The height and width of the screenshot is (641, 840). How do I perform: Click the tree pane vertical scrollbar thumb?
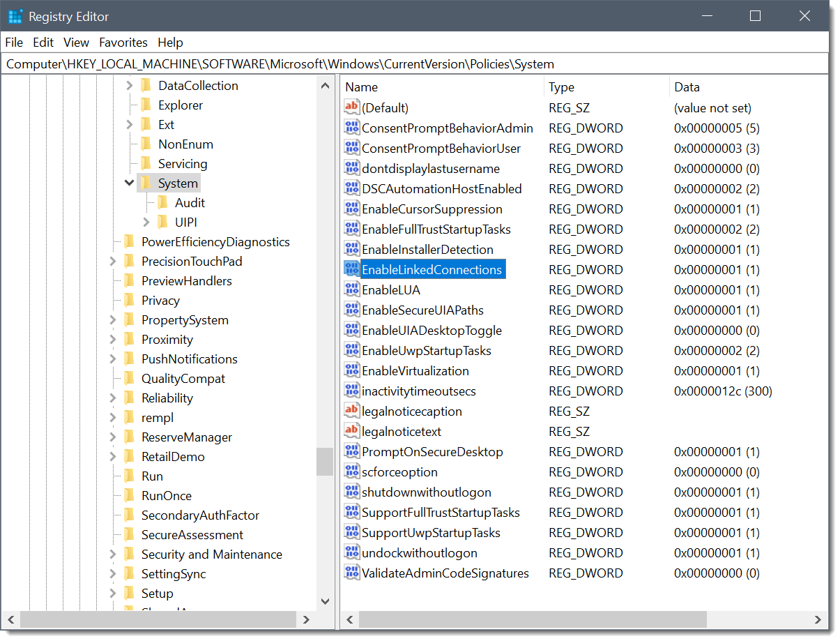tap(325, 461)
